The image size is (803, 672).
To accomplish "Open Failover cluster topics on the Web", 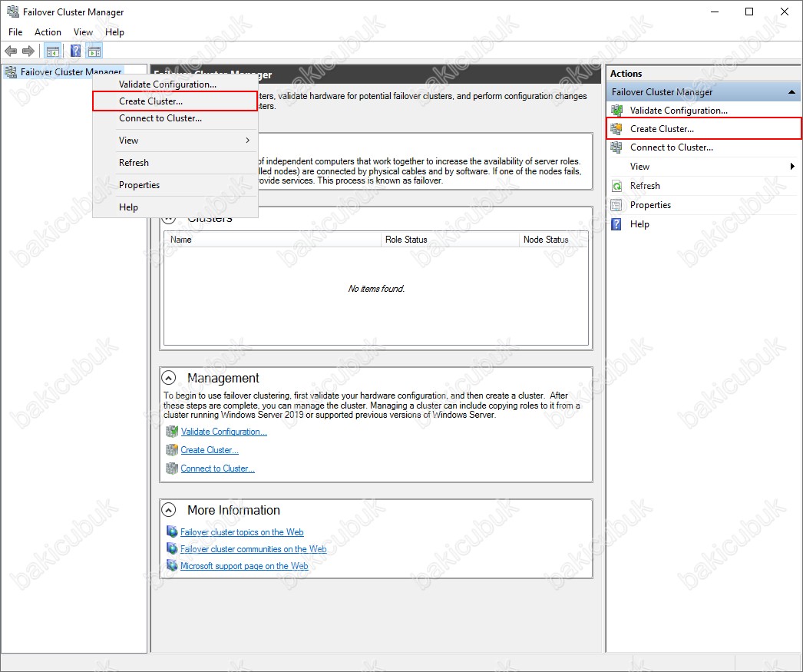I will coord(242,531).
